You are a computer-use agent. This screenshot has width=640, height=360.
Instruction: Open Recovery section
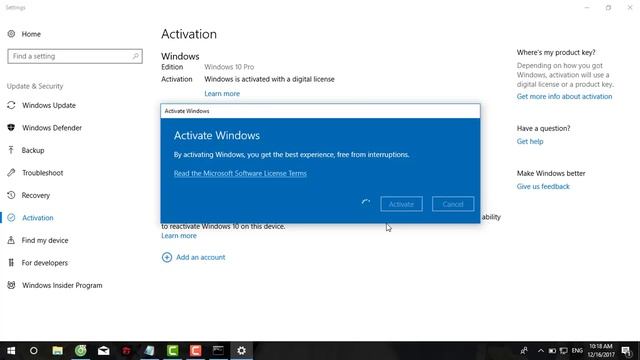pos(36,195)
